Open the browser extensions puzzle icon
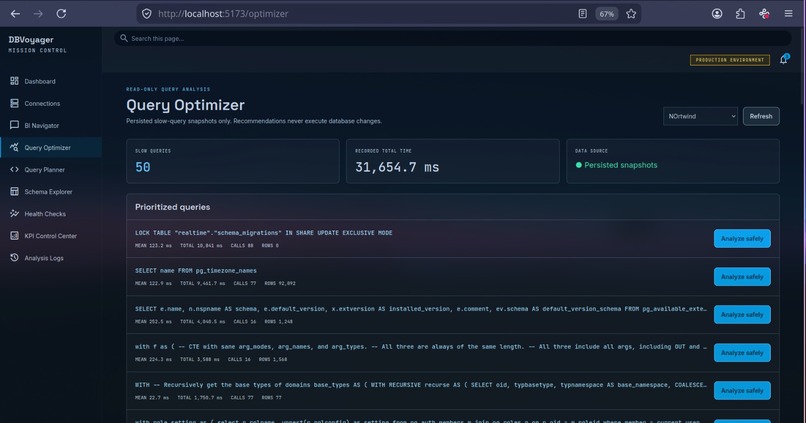This screenshot has width=806, height=423. tap(740, 14)
